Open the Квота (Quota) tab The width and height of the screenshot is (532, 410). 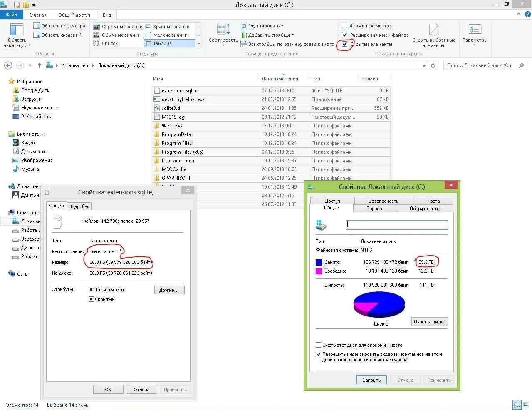433,201
